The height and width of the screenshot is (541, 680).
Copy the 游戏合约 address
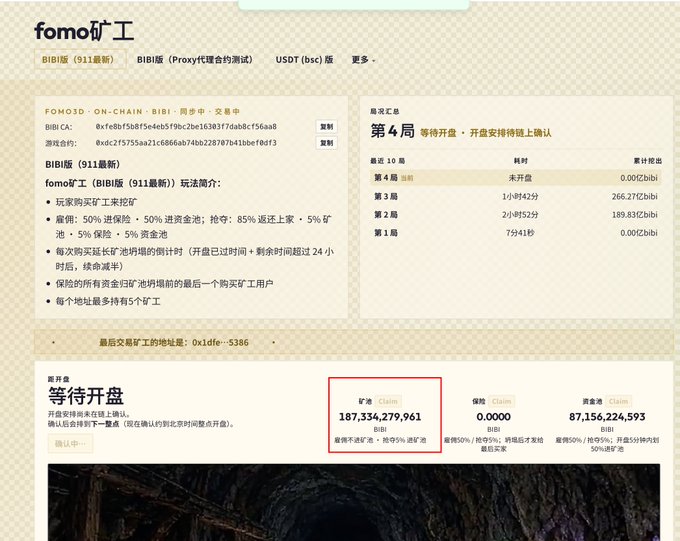tap(327, 143)
